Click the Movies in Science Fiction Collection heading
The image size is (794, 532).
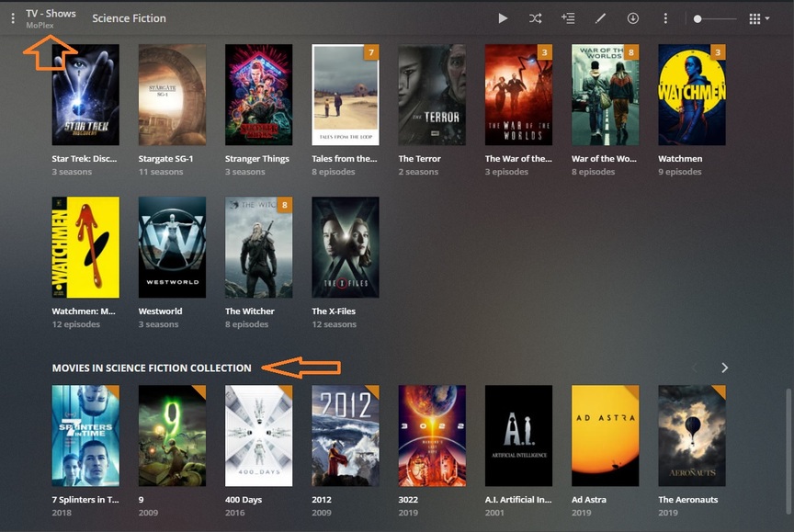pyautogui.click(x=152, y=368)
